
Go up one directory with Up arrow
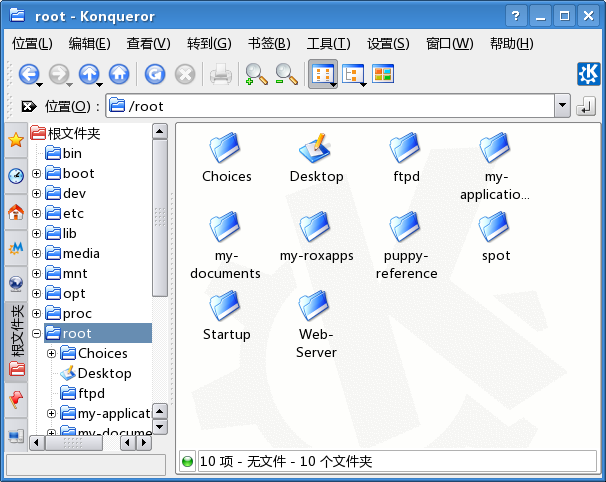89,74
